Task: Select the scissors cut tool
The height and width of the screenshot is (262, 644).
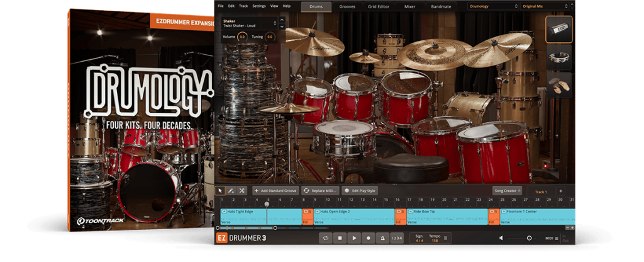Action: pos(242,191)
